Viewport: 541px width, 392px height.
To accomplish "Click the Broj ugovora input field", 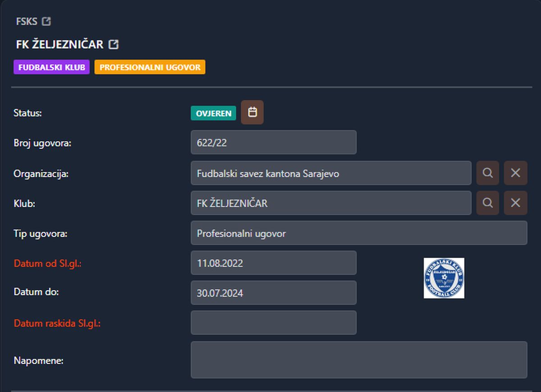I will 273,143.
